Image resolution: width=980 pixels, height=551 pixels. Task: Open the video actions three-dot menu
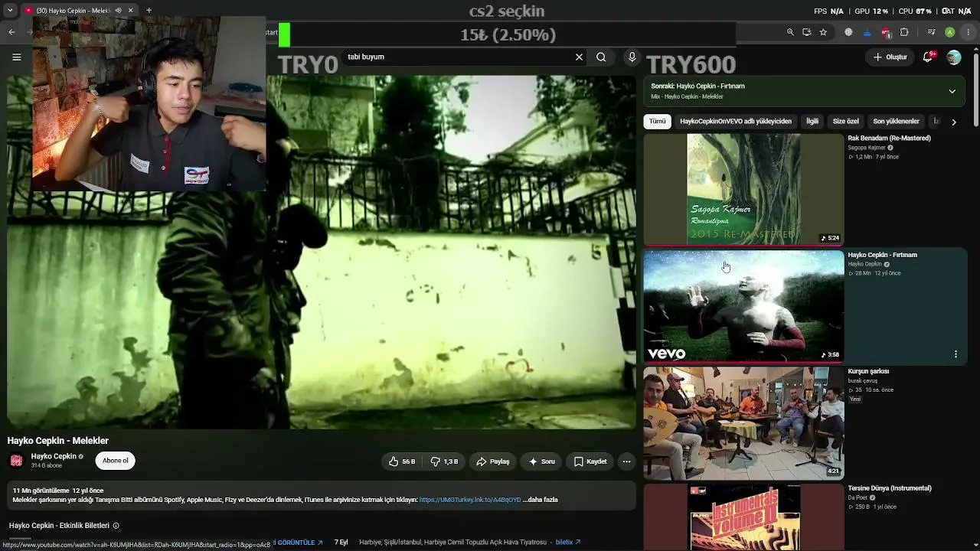[626, 461]
